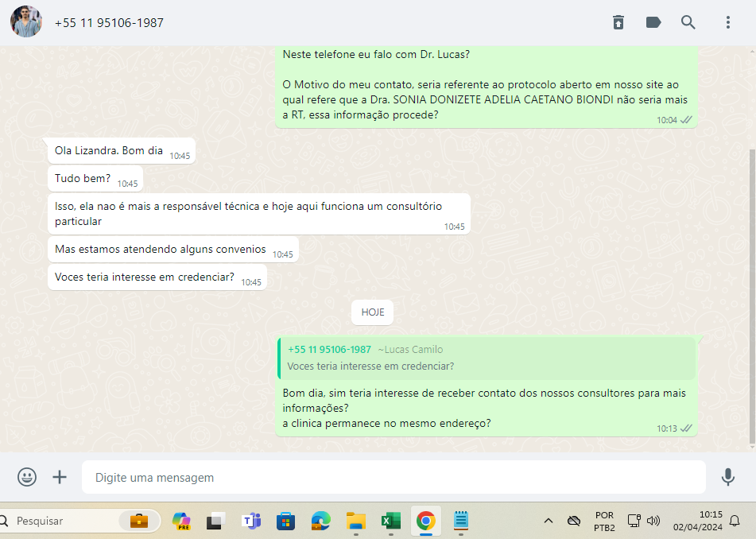Open Excel from the taskbar
The height and width of the screenshot is (539, 756).
(x=390, y=521)
